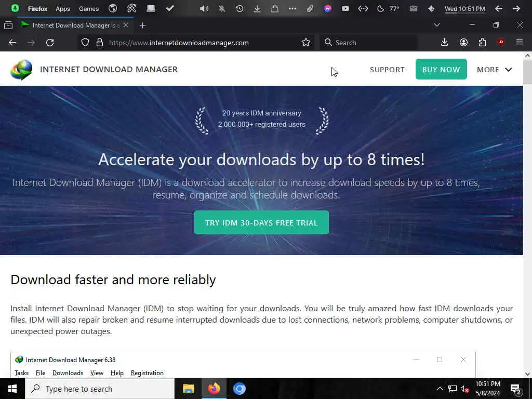The width and height of the screenshot is (532, 399).
Task: Click the history clock icon in top bar
Action: (240, 8)
